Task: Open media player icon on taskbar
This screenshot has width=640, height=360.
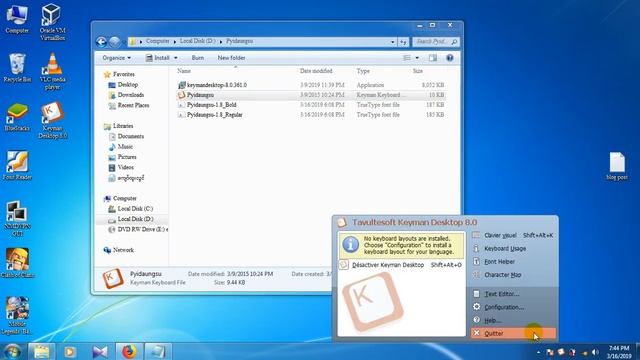Action: (x=70, y=351)
